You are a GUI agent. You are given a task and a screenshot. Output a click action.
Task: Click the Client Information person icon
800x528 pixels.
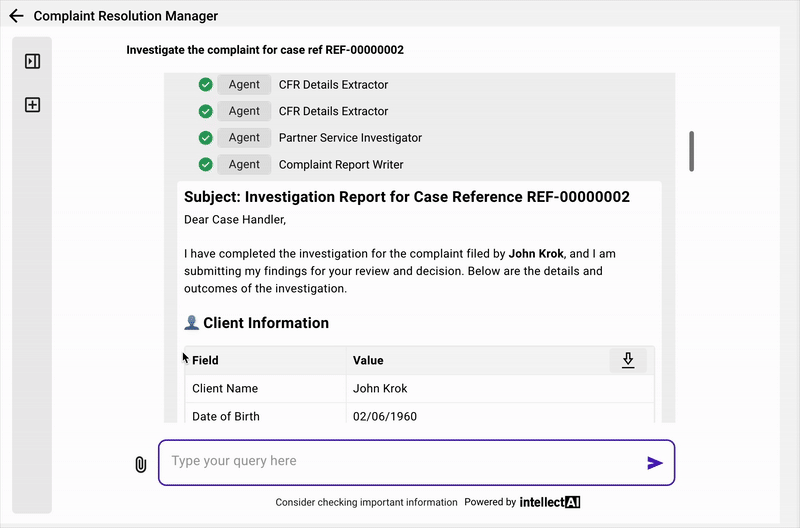click(192, 323)
